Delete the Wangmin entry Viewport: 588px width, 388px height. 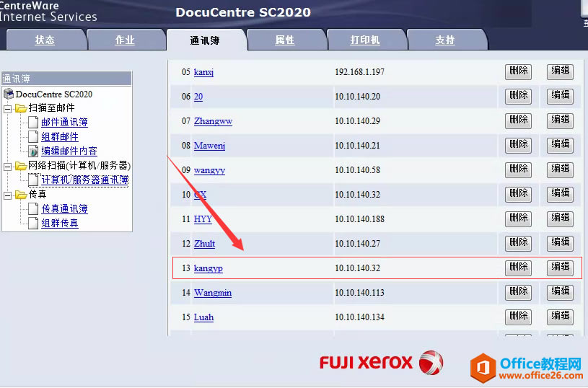[518, 292]
